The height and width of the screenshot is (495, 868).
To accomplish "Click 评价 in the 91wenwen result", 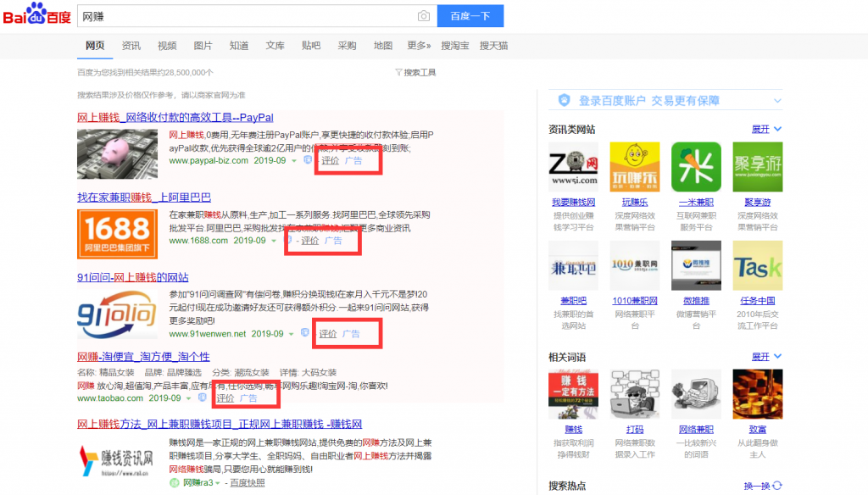I will coord(328,334).
